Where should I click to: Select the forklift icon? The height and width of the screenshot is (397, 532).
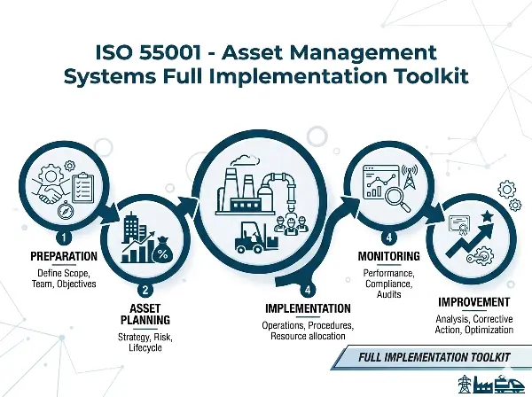pos(255,237)
